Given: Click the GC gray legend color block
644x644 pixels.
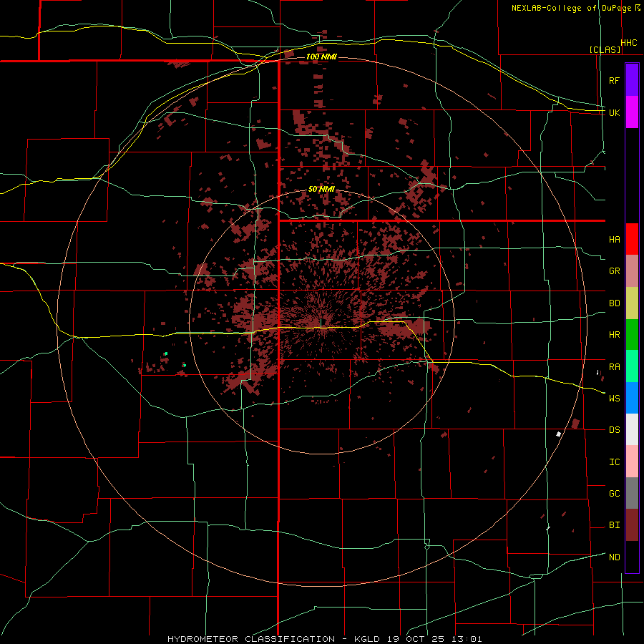Looking at the screenshot, I should (x=632, y=493).
